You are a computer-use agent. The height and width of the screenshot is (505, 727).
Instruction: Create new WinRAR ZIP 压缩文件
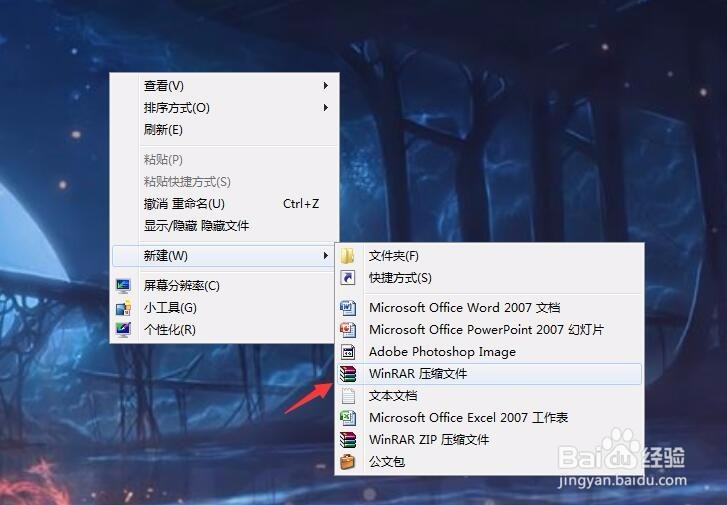490,440
